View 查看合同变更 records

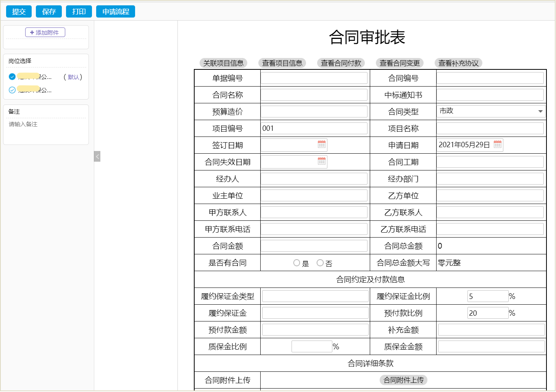pos(400,63)
